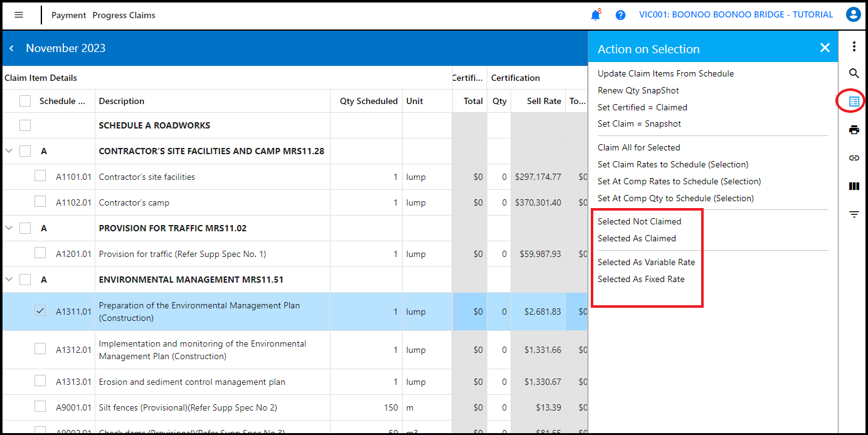Close the Action on Selection panel
This screenshot has width=868, height=435.
coord(825,48)
